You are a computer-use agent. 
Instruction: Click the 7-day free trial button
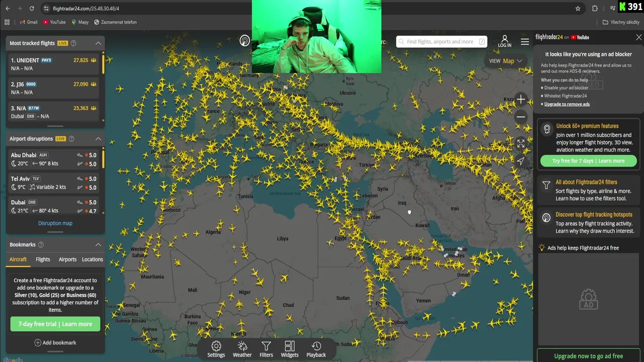pyautogui.click(x=55, y=324)
